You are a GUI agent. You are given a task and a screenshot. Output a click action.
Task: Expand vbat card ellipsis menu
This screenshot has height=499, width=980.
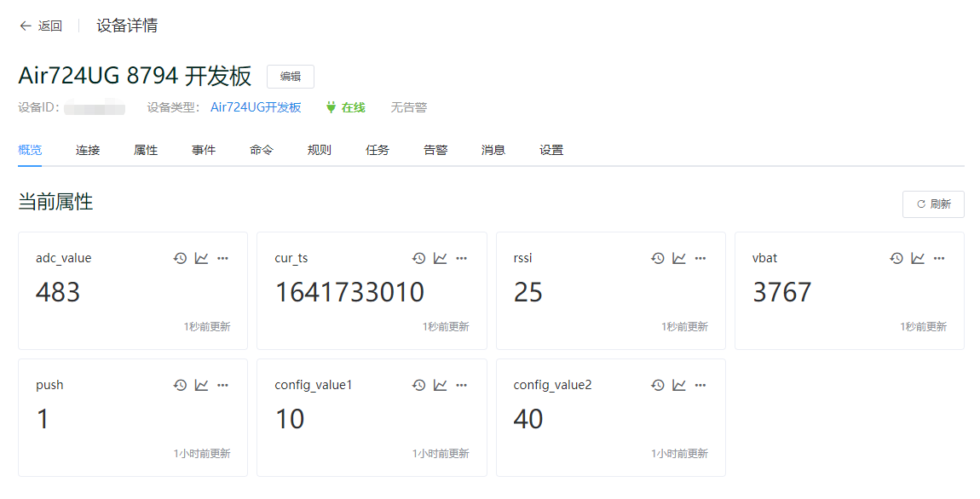[x=939, y=258]
